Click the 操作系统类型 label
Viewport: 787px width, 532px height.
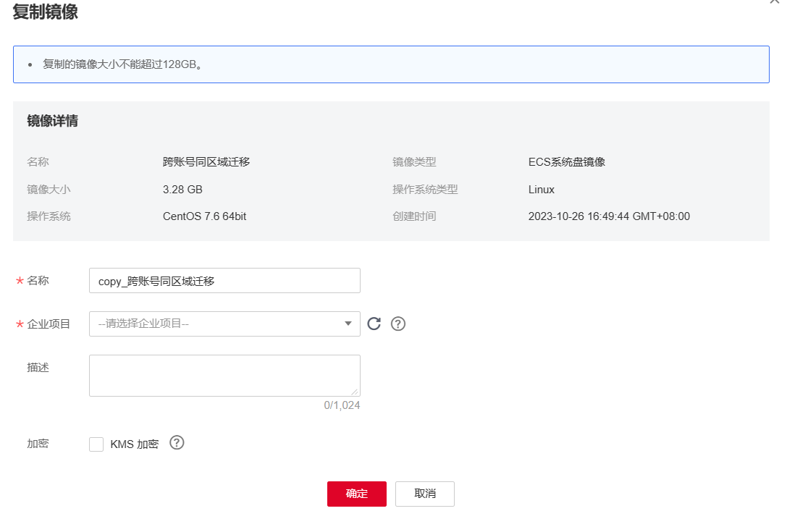coord(425,190)
